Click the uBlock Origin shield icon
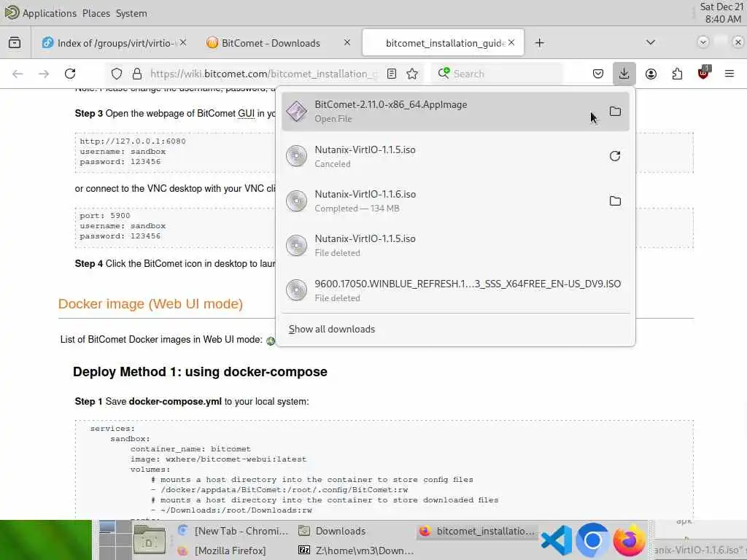The image size is (747, 560). [704, 73]
